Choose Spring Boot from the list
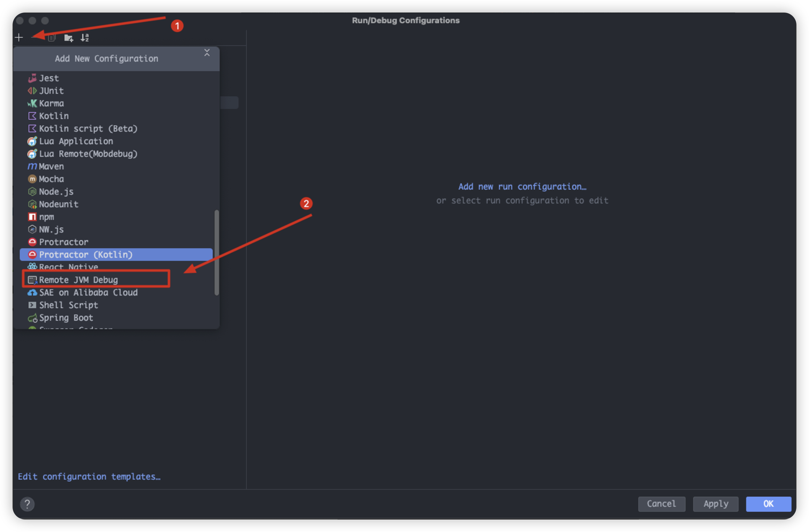The image size is (809, 532). click(x=66, y=318)
